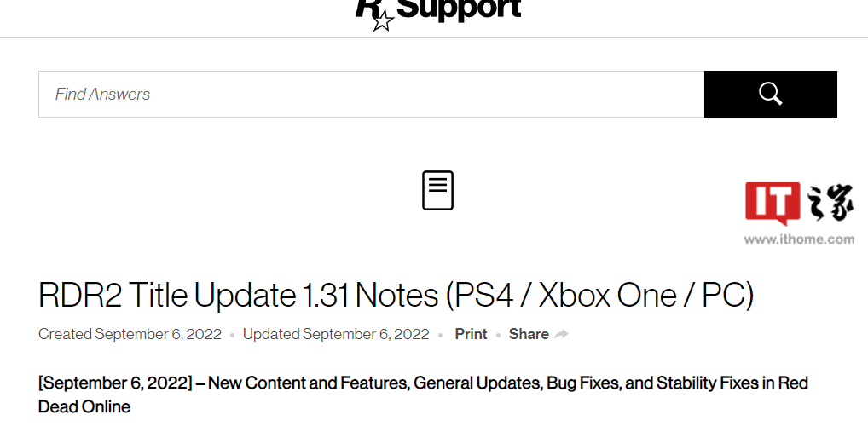Click the www.ithome.com watermark text
Screen dimensions: 868x426
pos(799,239)
